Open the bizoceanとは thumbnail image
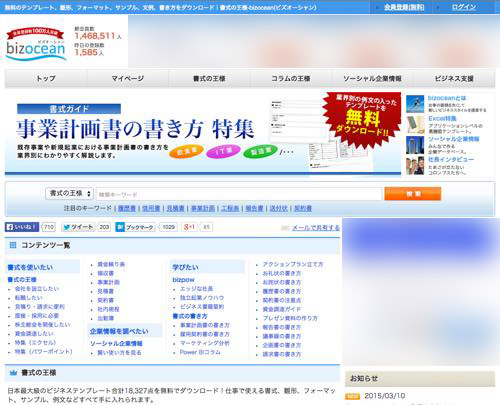Image resolution: width=500 pixels, height=405 pixels. tap(415, 104)
